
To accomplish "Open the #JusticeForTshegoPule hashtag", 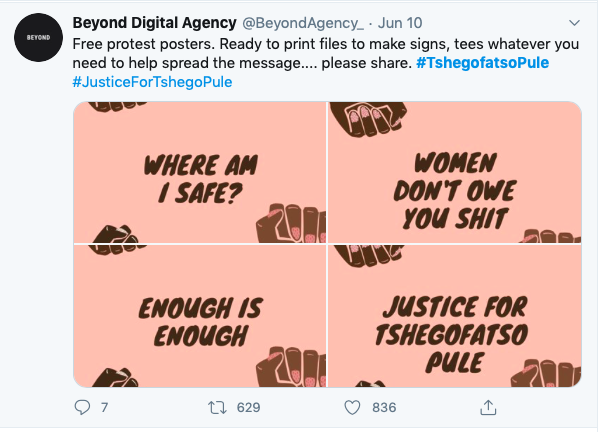I will click(x=152, y=82).
